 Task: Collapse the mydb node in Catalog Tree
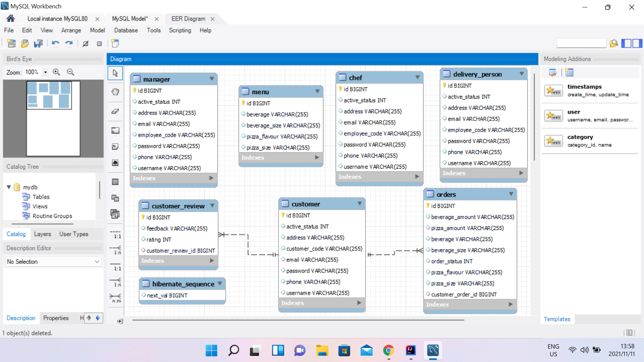point(9,187)
